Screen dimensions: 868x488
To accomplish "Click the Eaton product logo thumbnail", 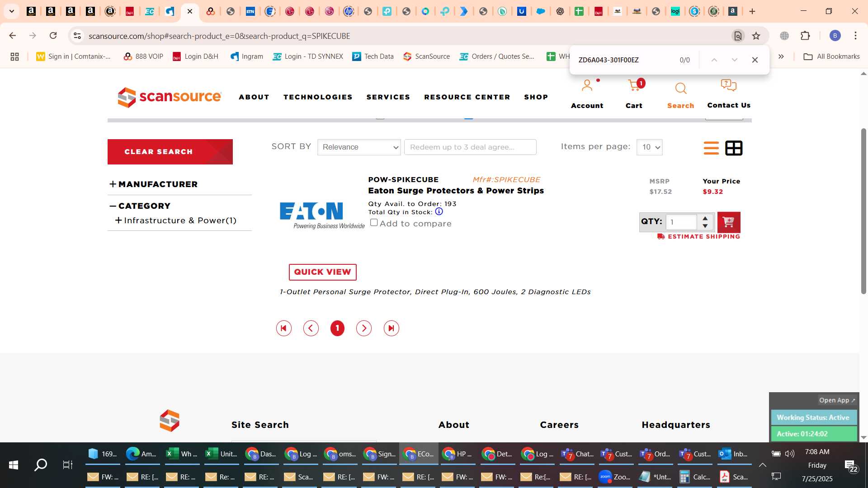I will (x=322, y=216).
